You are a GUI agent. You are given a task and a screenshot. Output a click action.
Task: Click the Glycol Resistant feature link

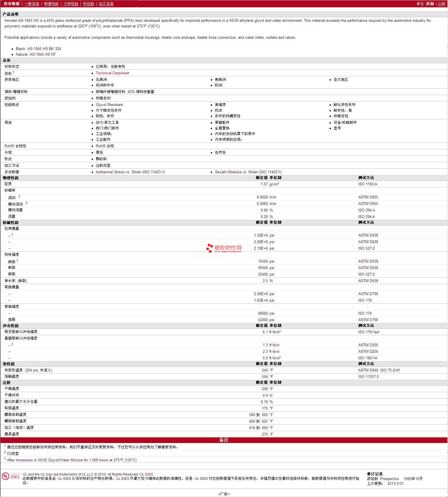pyautogui.click(x=109, y=105)
